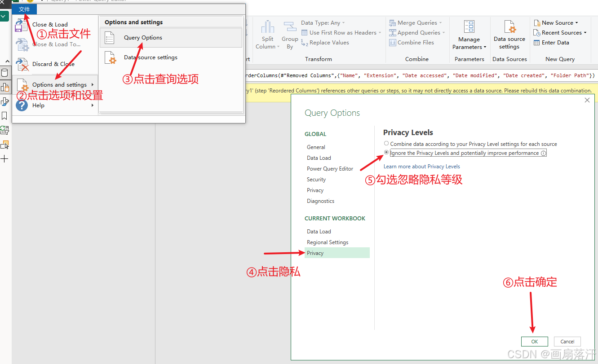Click the Use First Row as Headers icon
The image size is (598, 364).
pyautogui.click(x=304, y=33)
